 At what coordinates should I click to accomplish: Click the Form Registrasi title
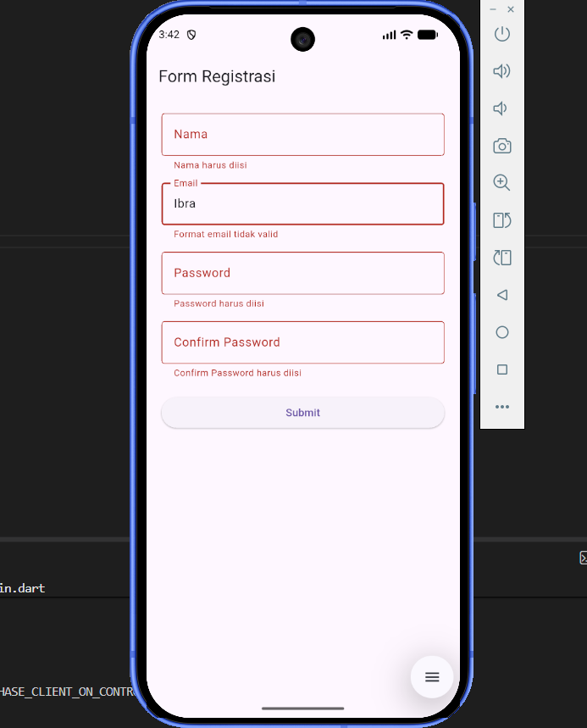coord(217,76)
